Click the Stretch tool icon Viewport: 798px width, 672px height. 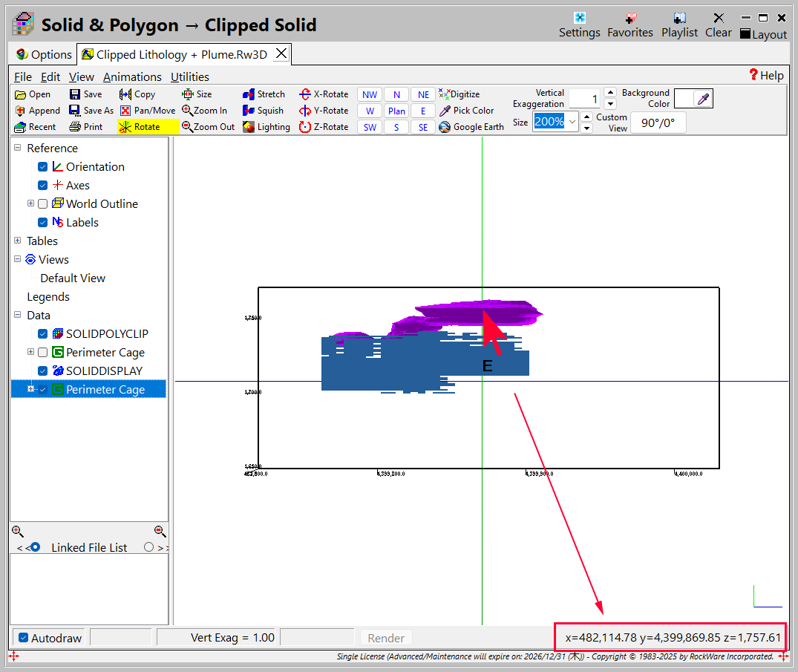249,94
